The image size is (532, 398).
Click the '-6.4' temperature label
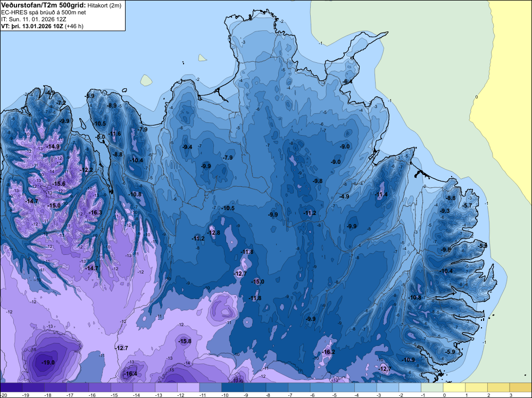click(x=347, y=81)
